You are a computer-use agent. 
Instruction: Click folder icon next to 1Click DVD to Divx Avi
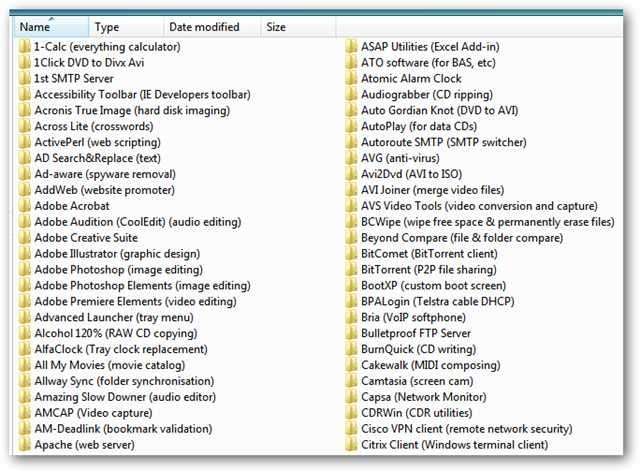coord(24,62)
